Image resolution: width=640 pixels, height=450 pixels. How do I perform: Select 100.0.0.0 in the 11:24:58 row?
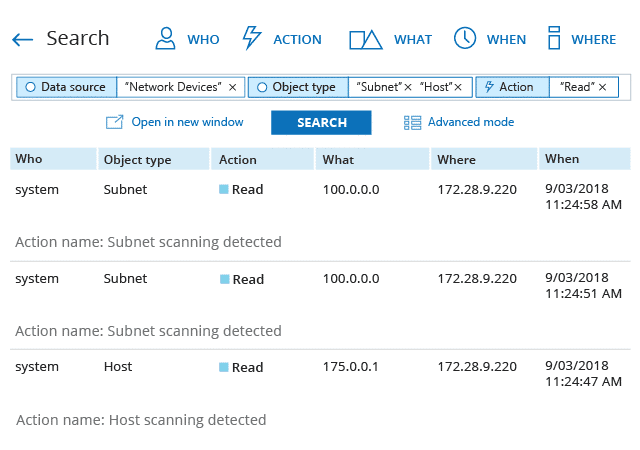(351, 189)
